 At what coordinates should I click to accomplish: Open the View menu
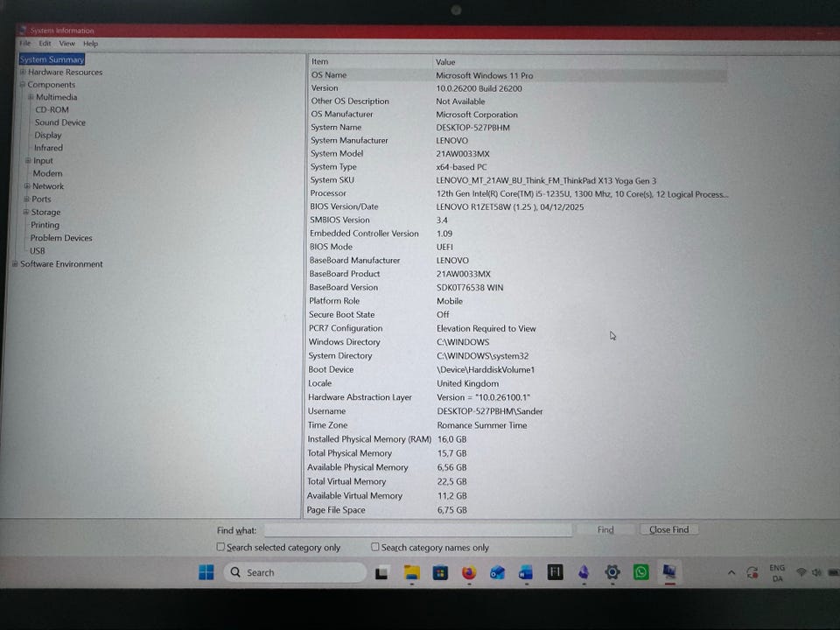point(67,44)
